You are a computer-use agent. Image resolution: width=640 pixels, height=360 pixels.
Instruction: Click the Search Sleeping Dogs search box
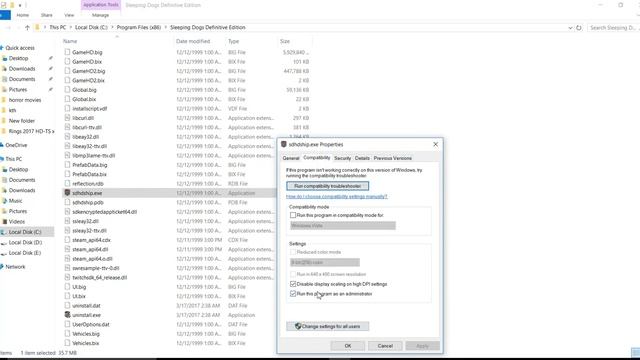click(613, 28)
